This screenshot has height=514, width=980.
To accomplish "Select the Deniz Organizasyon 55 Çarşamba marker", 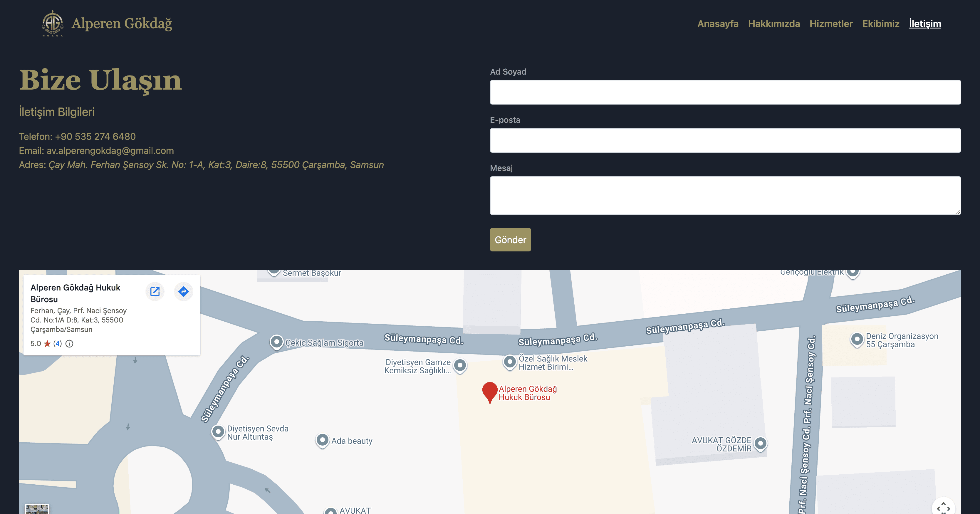I will click(x=857, y=340).
